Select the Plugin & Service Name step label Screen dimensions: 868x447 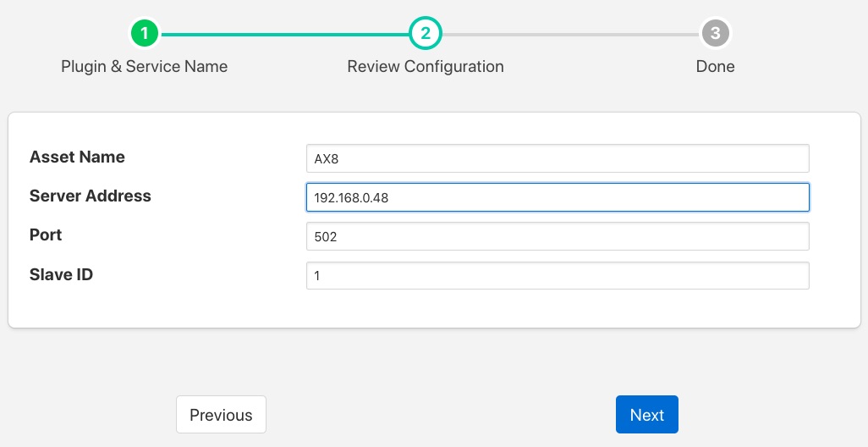(x=145, y=66)
